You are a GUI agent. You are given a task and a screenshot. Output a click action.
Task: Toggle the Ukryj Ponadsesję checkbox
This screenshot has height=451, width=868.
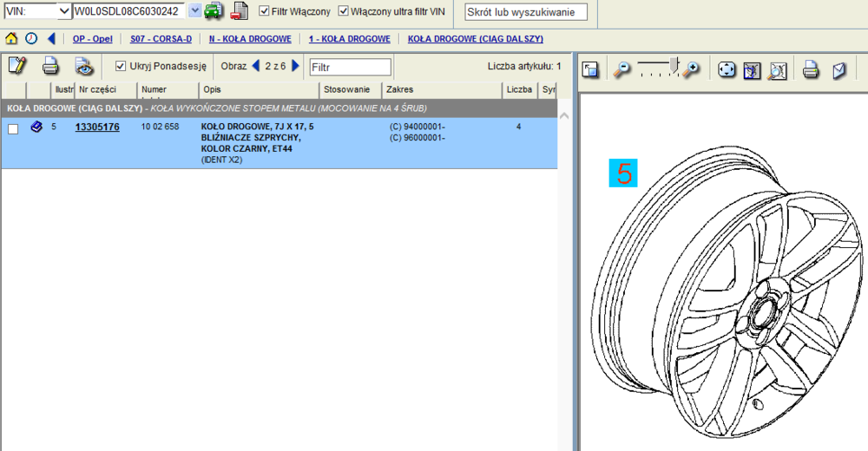121,66
